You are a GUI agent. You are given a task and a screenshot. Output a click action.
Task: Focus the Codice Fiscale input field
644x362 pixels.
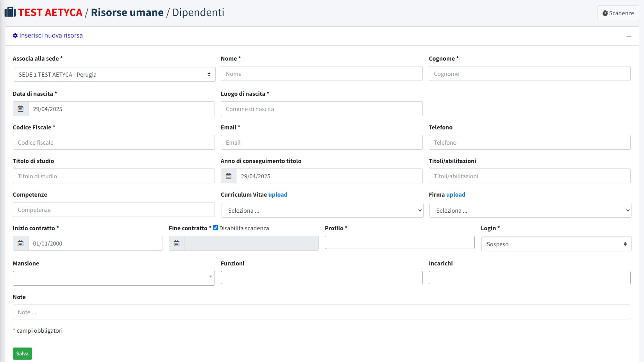coord(114,143)
